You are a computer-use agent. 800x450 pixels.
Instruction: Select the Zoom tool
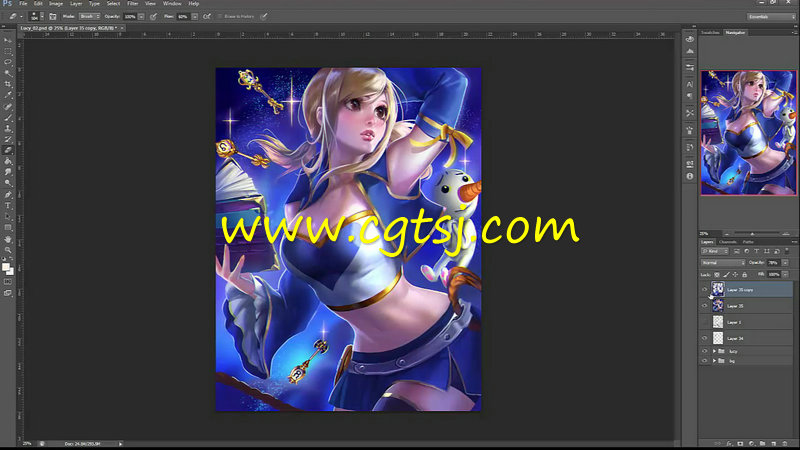point(8,249)
